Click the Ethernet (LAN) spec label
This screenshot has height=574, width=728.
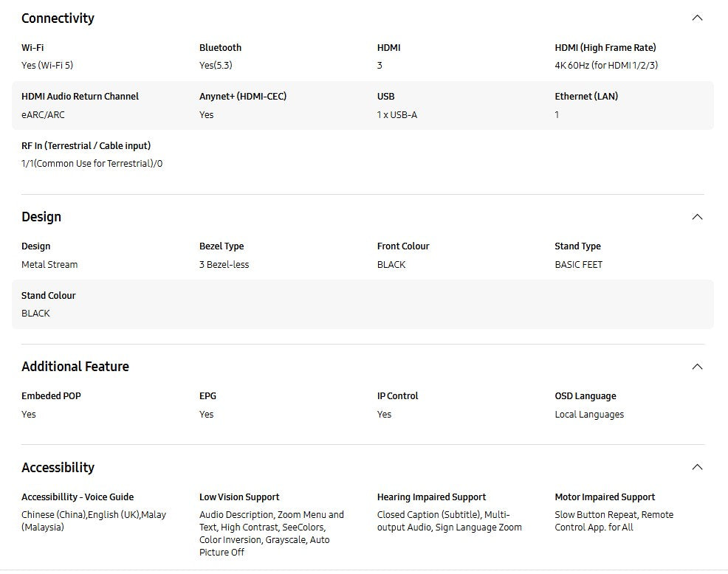[x=586, y=97]
